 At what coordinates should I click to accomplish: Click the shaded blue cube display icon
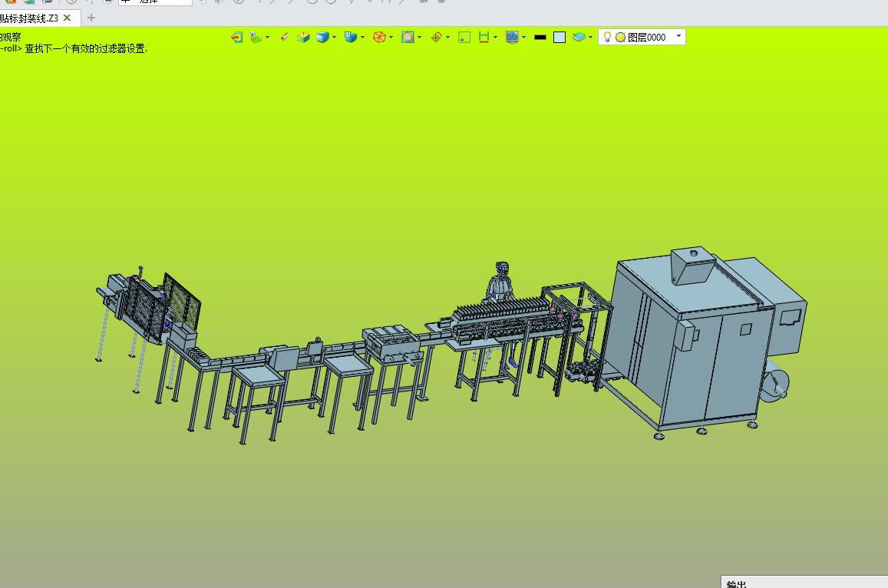tap(323, 38)
